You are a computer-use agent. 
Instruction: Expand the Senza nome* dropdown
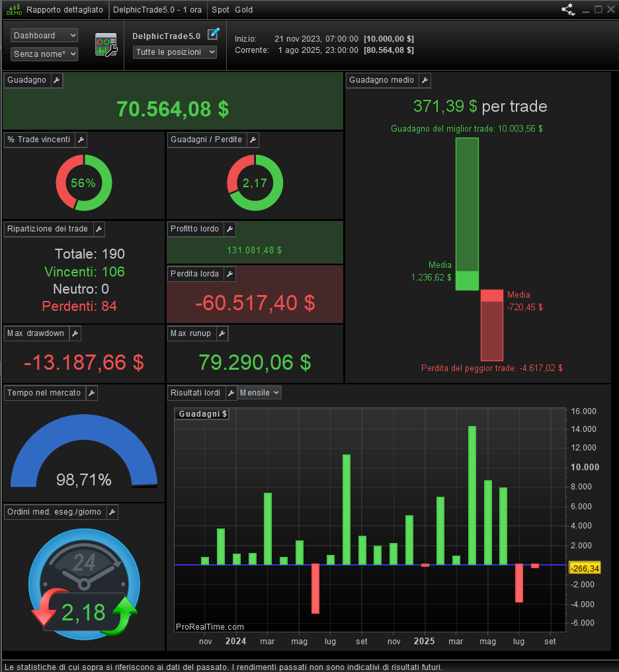pyautogui.click(x=44, y=54)
